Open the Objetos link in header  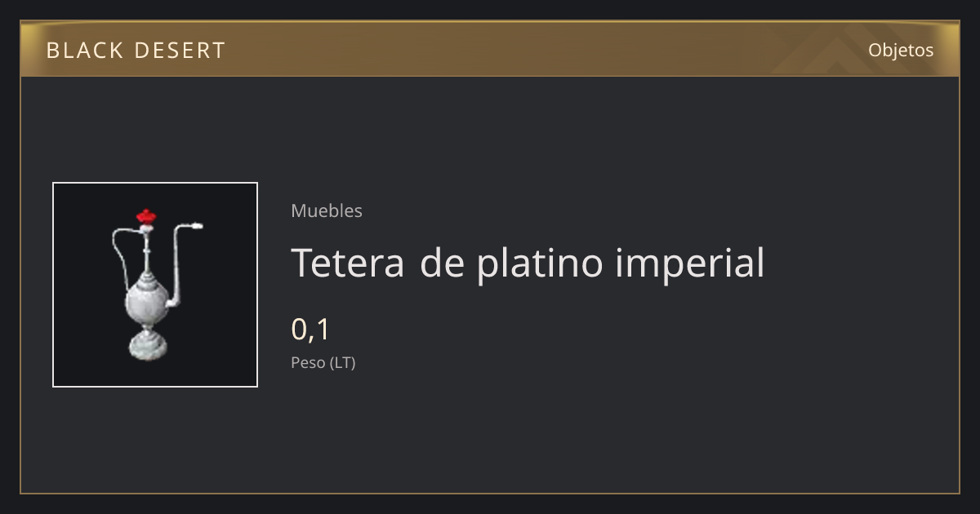pyautogui.click(x=901, y=50)
